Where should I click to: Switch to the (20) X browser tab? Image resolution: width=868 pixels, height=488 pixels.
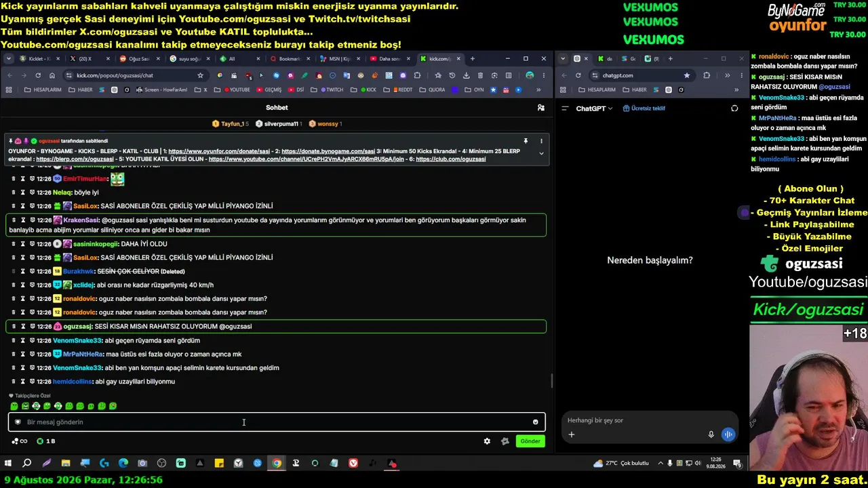coord(90,59)
